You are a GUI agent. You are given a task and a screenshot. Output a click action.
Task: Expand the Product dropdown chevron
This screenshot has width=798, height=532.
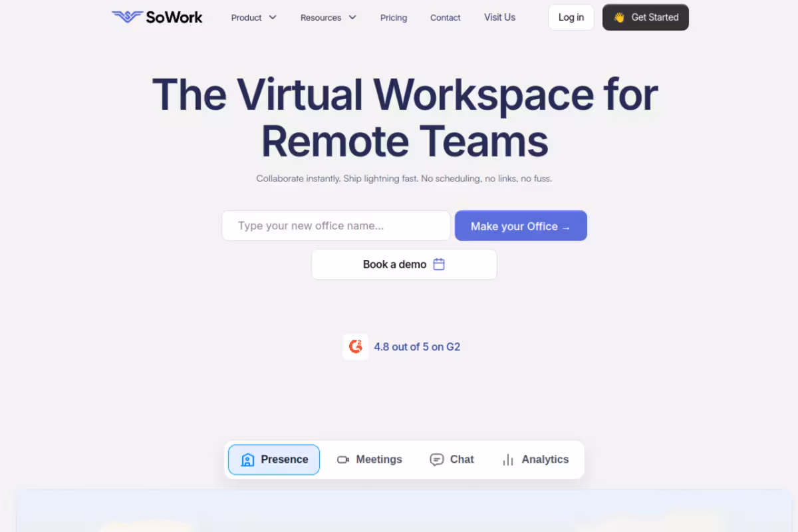[x=273, y=17]
